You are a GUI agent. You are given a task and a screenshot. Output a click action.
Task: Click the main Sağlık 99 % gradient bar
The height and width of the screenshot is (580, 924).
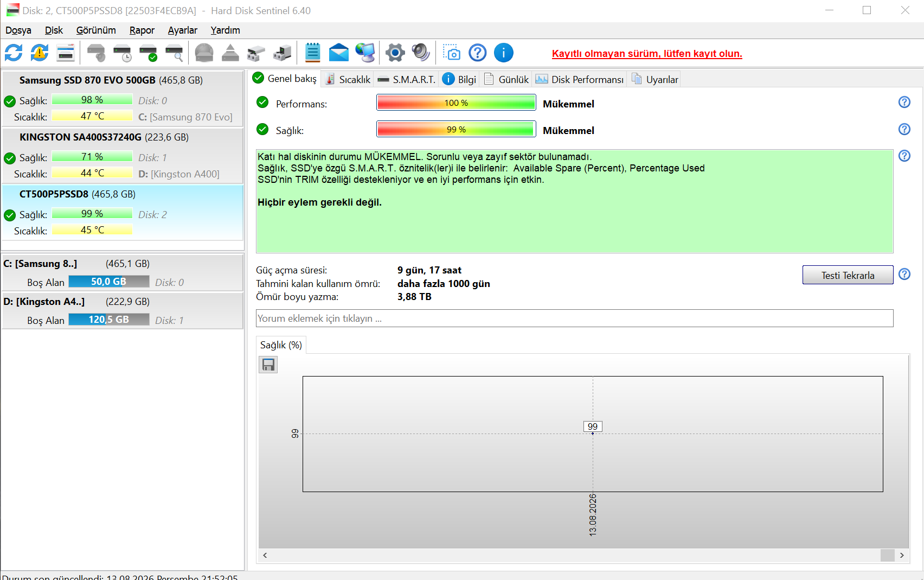point(456,129)
